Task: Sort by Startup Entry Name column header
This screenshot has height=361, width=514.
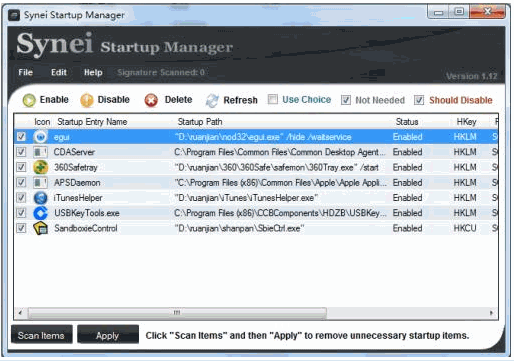Action: pos(92,122)
